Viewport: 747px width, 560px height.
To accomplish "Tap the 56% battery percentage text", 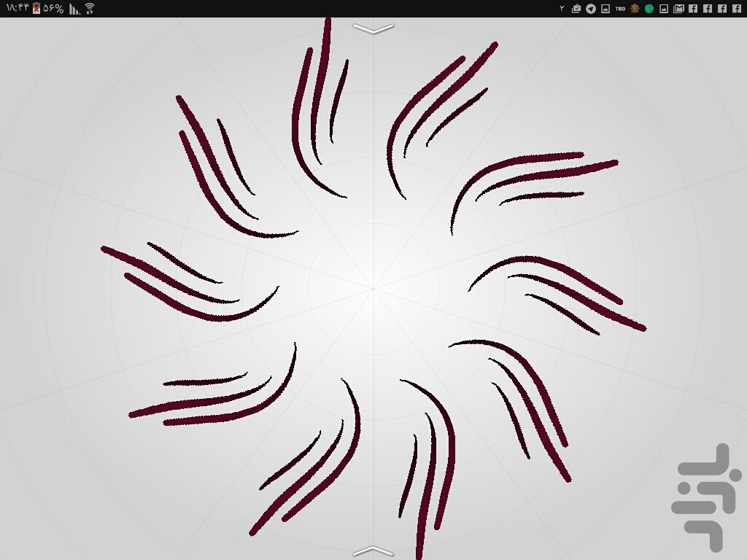I will click(x=53, y=9).
